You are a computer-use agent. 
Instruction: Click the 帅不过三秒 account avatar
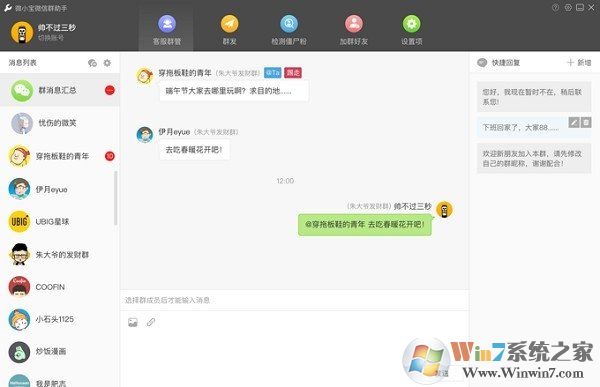point(22,33)
